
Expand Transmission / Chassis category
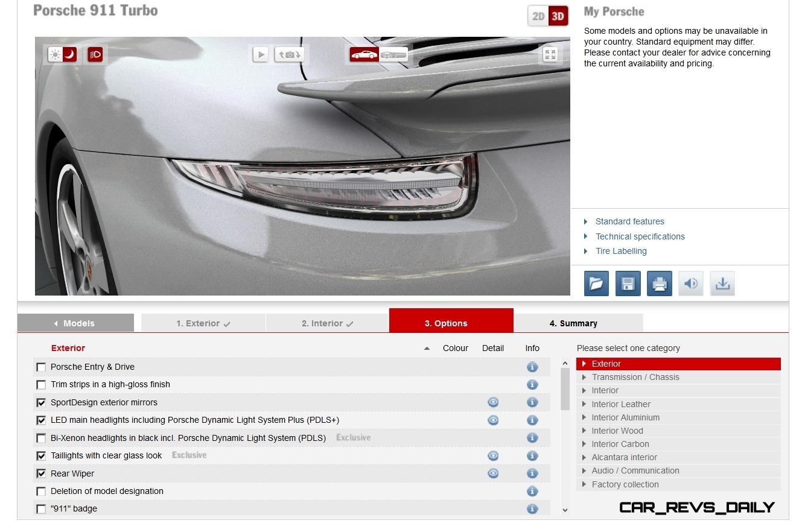tap(678, 377)
